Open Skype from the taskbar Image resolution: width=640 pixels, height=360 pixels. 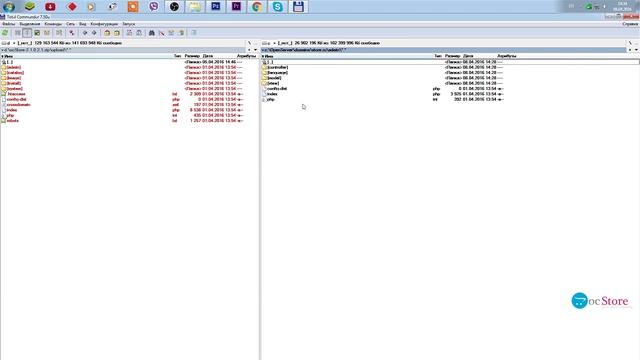[x=278, y=7]
